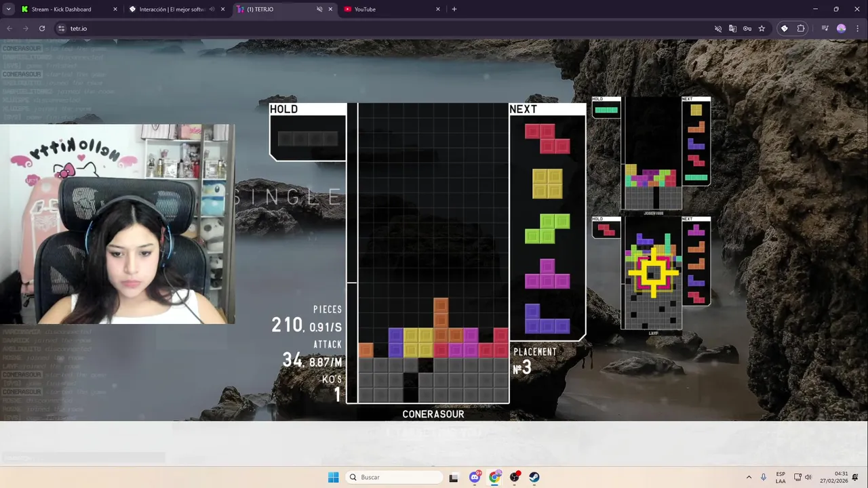
Task: Open the Windows Start menu
Action: [x=333, y=477]
